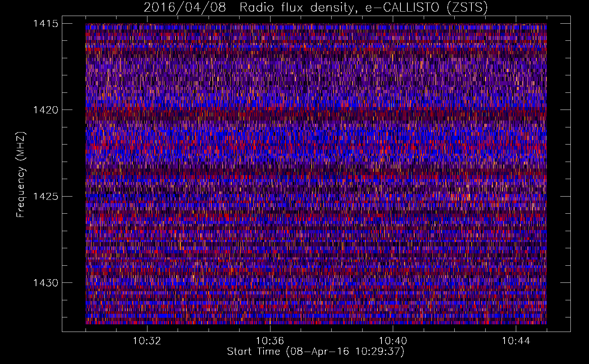Click the 1430 frequency tick label
589x364 pixels.
46,283
